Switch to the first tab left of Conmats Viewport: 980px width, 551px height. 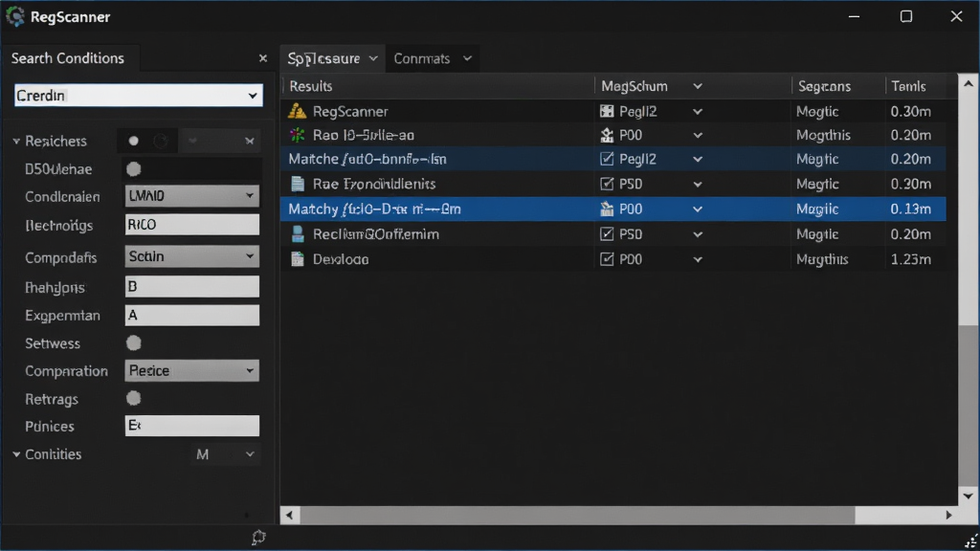pos(332,58)
